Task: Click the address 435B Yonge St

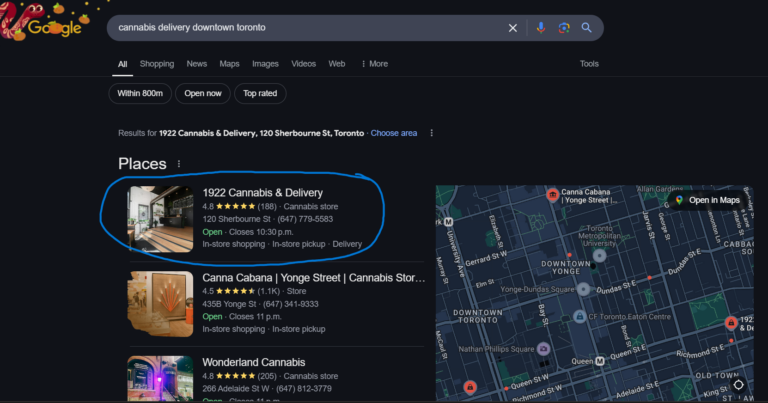Action: (x=229, y=304)
